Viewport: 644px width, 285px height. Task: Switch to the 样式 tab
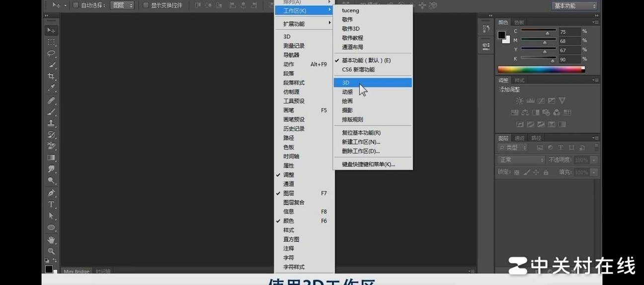[520, 81]
